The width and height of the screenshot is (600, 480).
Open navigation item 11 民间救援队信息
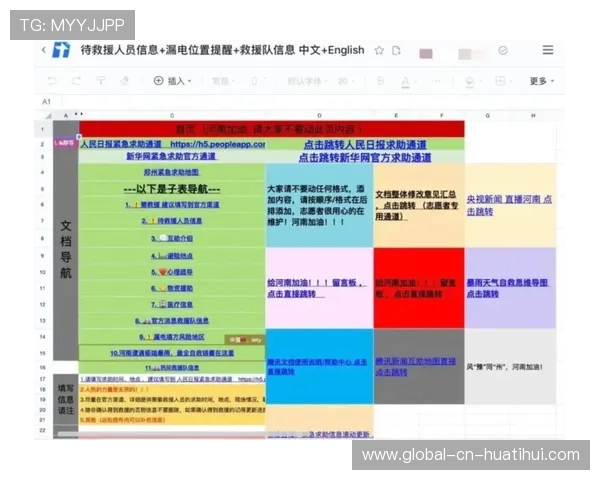(x=171, y=368)
